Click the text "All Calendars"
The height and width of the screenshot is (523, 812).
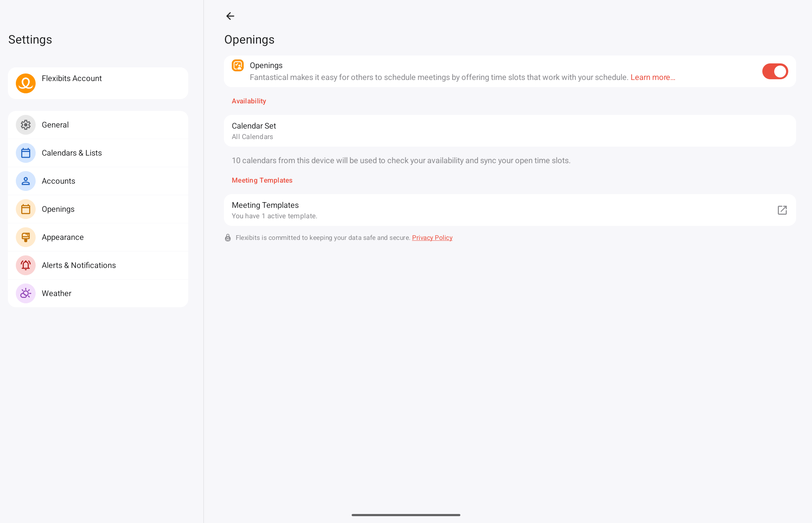tap(252, 137)
